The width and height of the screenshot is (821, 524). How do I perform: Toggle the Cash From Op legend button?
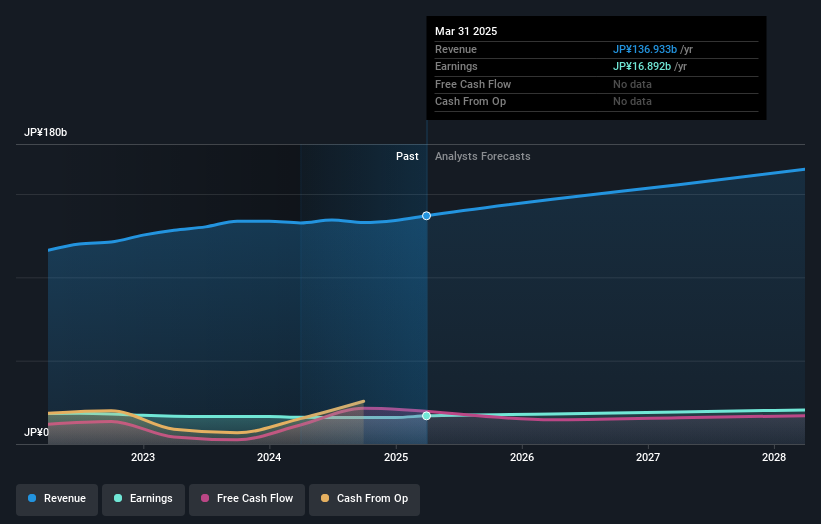pos(364,499)
